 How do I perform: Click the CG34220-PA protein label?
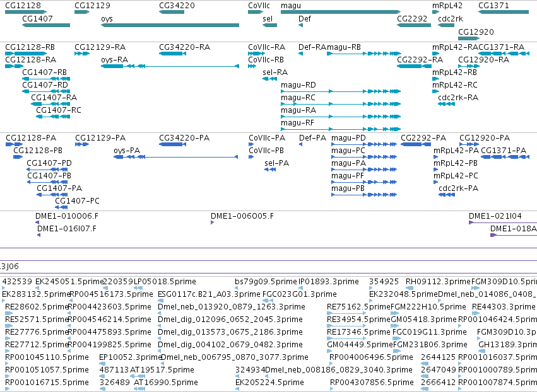tap(184, 137)
